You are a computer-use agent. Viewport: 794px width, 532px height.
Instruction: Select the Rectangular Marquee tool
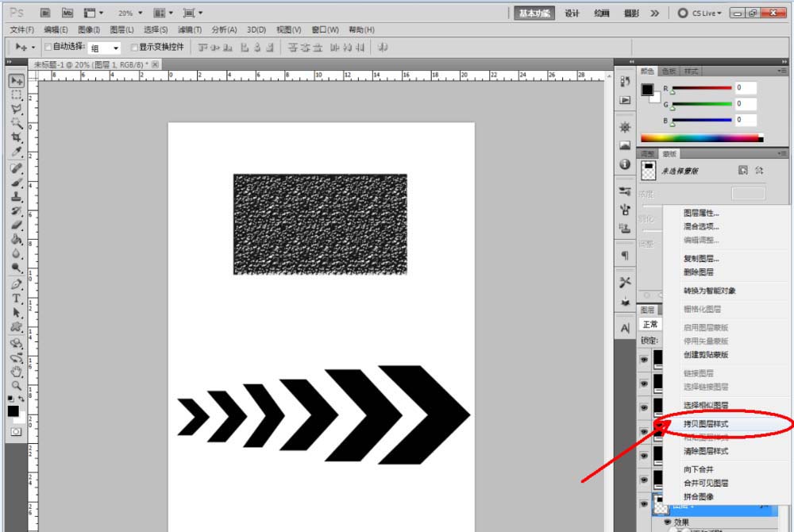pyautogui.click(x=16, y=94)
